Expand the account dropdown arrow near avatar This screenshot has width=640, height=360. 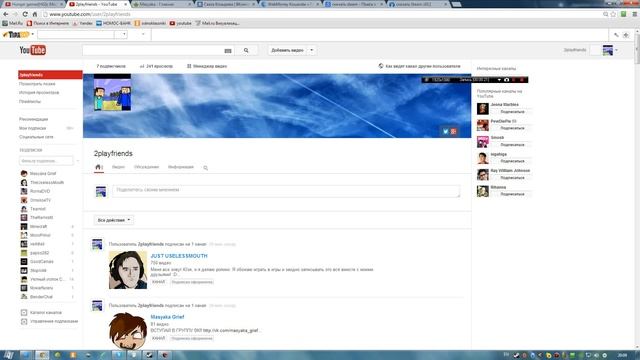pyautogui.click(x=616, y=50)
